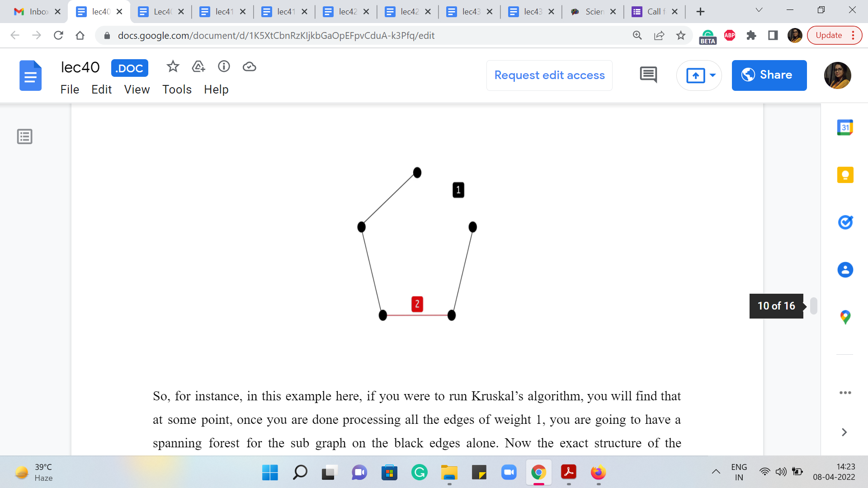Show document outline sidebar icon

point(24,136)
